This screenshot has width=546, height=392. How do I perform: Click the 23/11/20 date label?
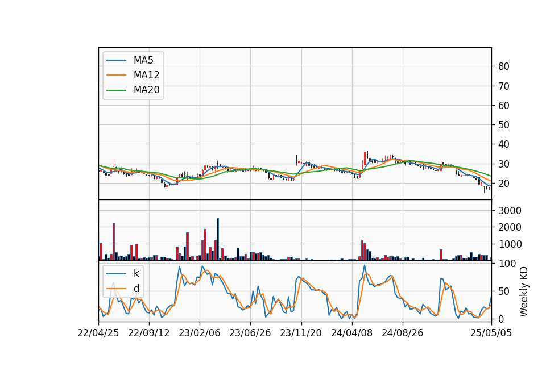[301, 333]
